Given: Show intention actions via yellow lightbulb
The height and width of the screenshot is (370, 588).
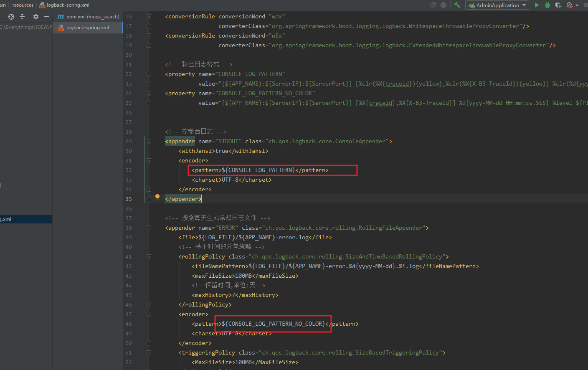Looking at the screenshot, I should click(157, 197).
